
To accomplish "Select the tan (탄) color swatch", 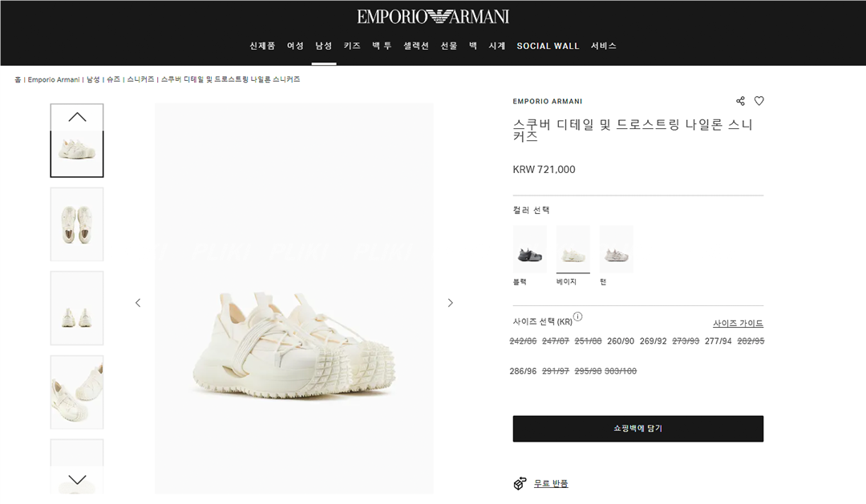I will click(x=616, y=250).
